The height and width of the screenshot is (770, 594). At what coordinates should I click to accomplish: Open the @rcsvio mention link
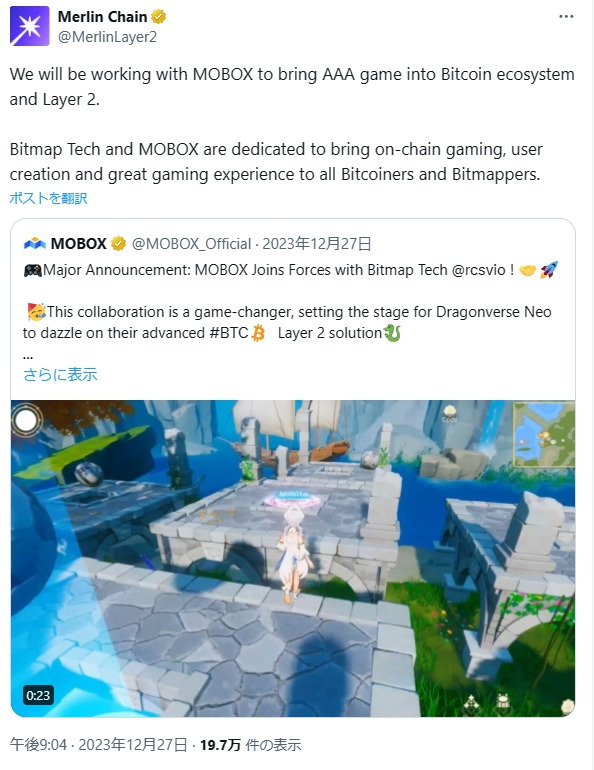(x=478, y=270)
